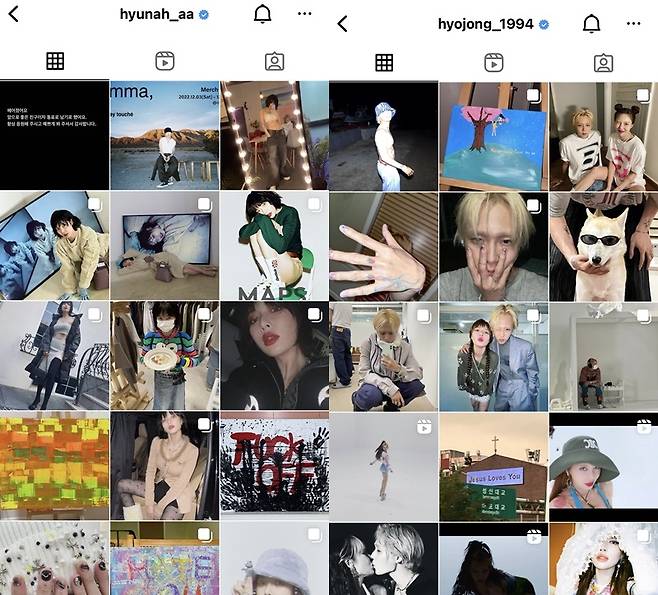Image resolution: width=658 pixels, height=595 pixels.
Task: Open notification bell on hyunah_aa profile
Action: point(263,15)
